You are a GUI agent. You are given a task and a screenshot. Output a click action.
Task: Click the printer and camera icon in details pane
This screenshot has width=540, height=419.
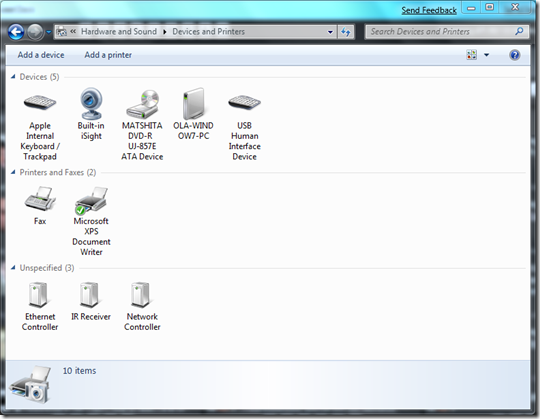(x=30, y=385)
